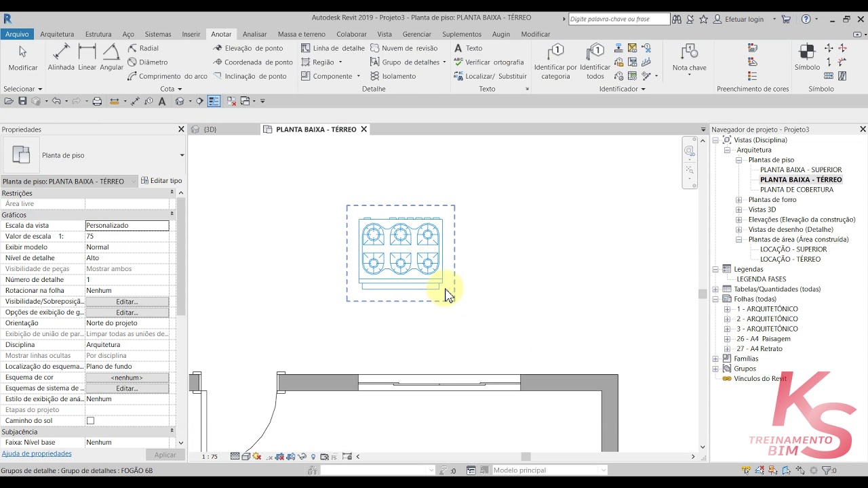Open file from quick access toolbar
Image resolution: width=868 pixels, height=488 pixels.
click(x=9, y=101)
